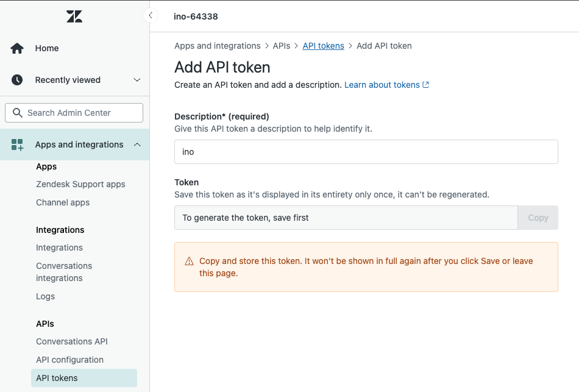Select Conversations integrations in sidebar
Image resolution: width=579 pixels, height=392 pixels.
click(x=64, y=272)
